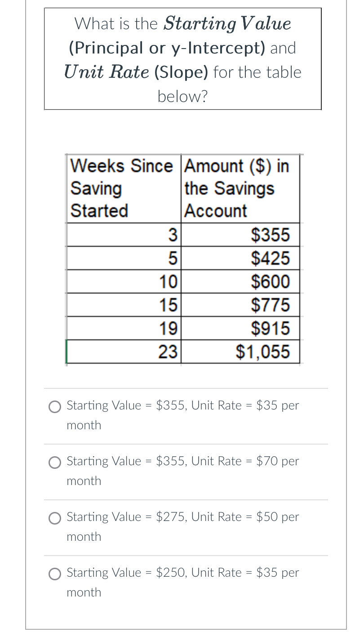Select the cell showing 23 weeks
The image size is (364, 632).
(124, 352)
